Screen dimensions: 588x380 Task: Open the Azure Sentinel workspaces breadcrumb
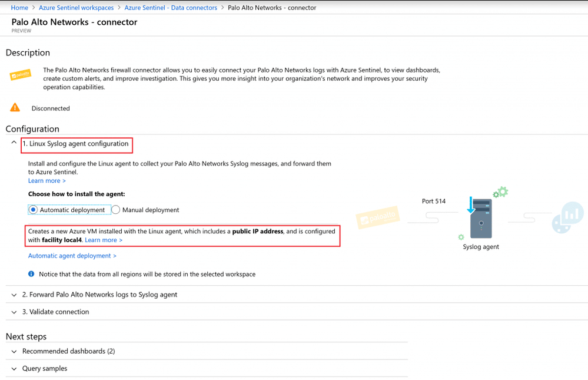point(76,8)
